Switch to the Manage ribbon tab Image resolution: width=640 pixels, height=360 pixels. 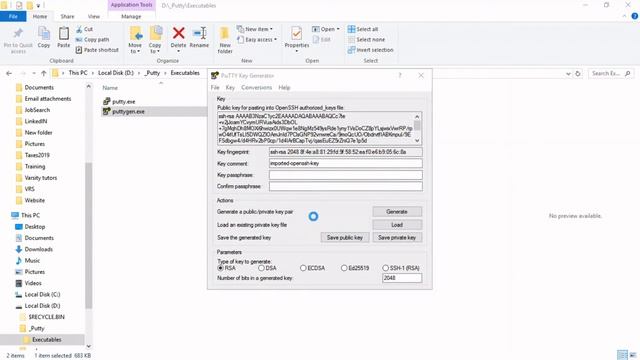[131, 16]
